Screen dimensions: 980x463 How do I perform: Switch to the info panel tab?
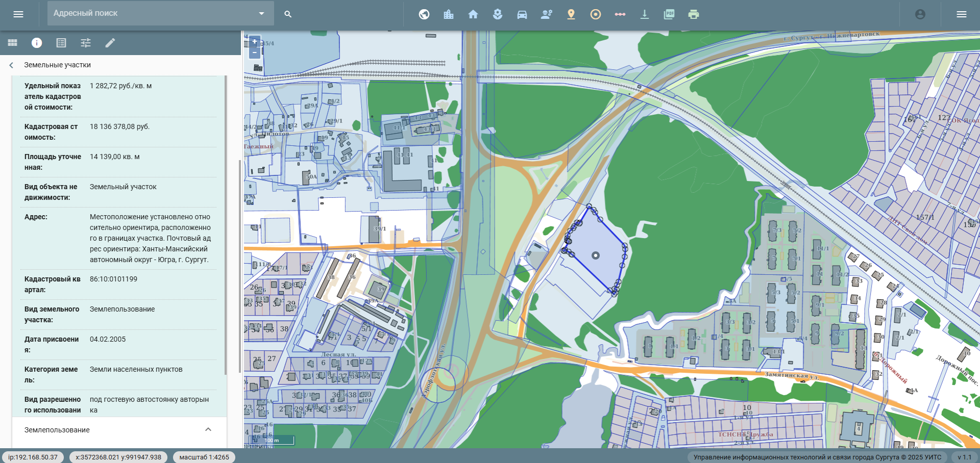coord(37,43)
